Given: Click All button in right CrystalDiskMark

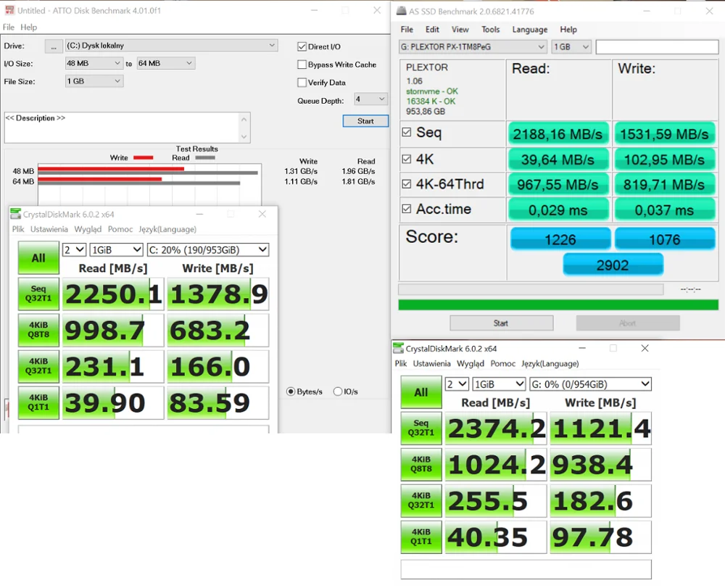Looking at the screenshot, I should pos(420,392).
